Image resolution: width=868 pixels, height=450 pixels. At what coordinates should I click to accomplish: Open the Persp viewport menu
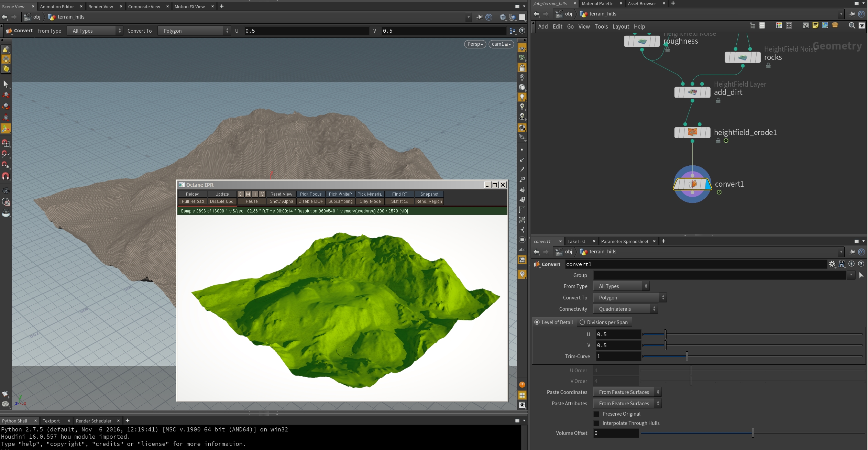(475, 44)
